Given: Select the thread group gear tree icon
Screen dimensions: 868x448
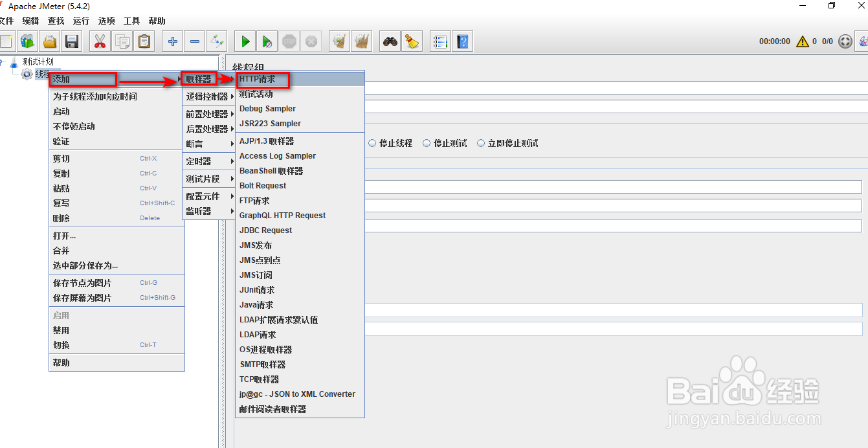Looking at the screenshot, I should [x=27, y=74].
